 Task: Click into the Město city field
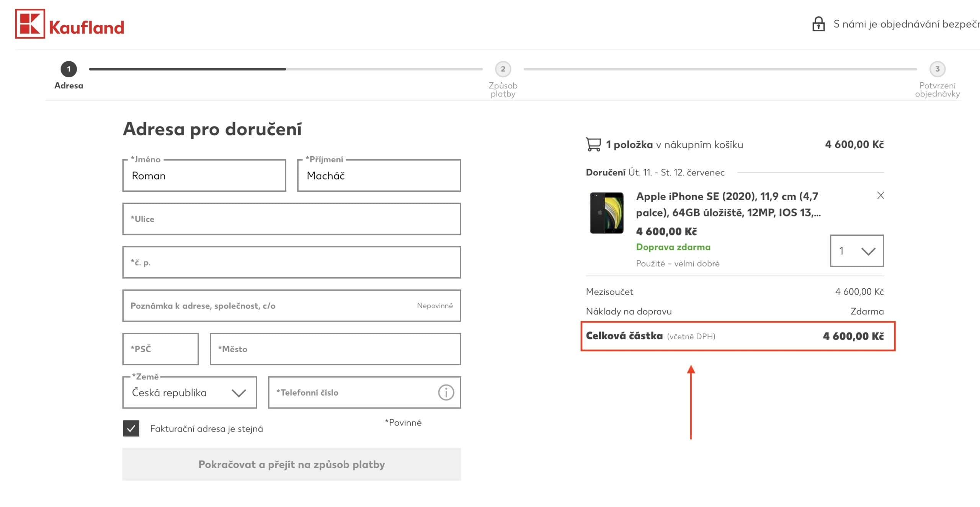click(x=335, y=349)
